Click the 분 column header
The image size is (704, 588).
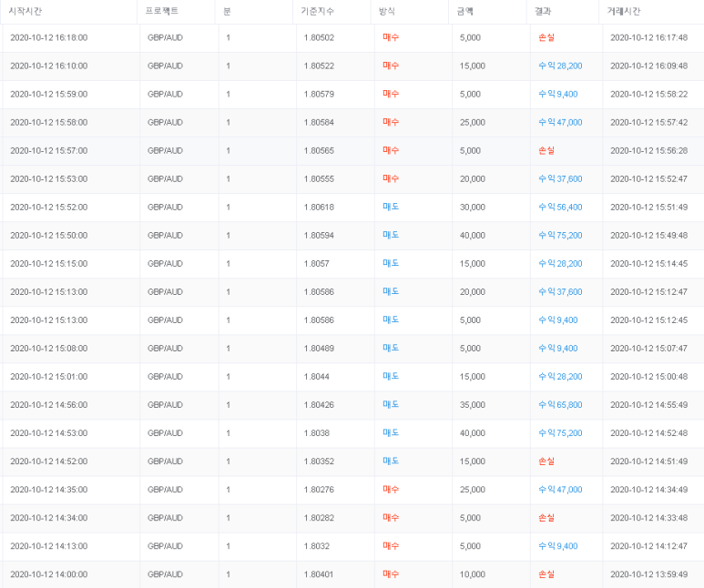click(227, 11)
